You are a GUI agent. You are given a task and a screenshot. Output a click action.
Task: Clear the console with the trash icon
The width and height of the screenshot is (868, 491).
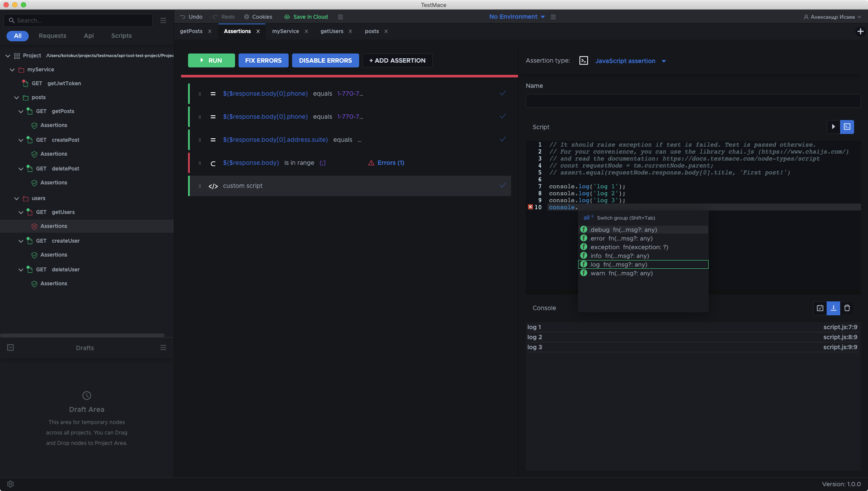(x=847, y=308)
